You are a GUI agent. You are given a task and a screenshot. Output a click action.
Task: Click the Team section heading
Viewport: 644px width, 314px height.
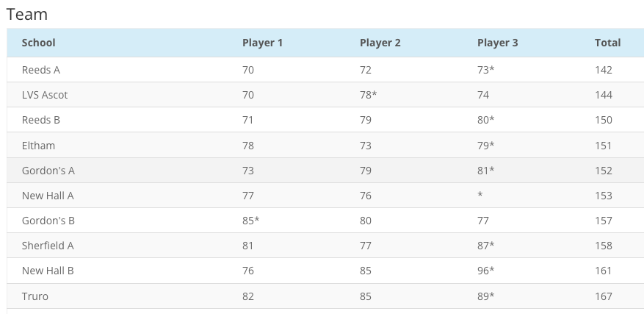(26, 14)
